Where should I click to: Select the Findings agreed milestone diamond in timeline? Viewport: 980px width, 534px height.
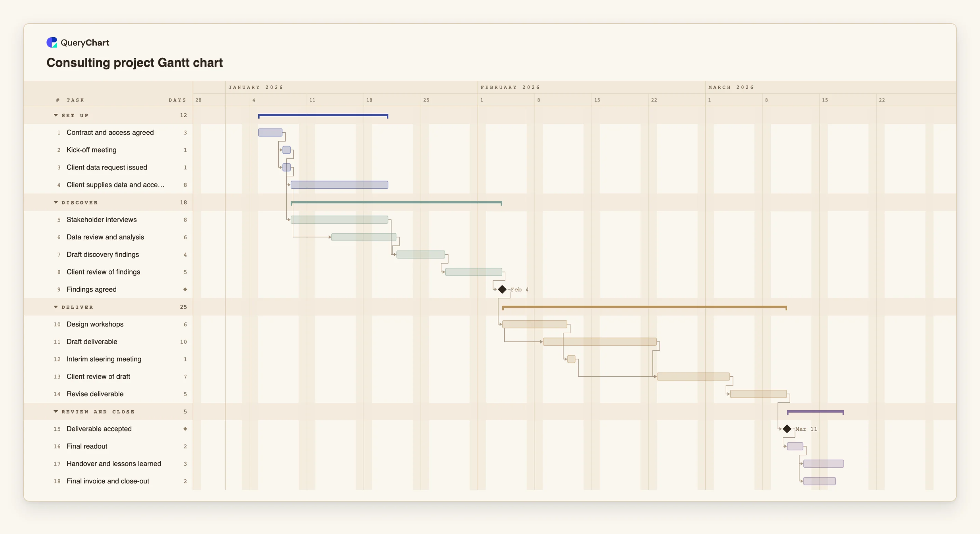(502, 290)
